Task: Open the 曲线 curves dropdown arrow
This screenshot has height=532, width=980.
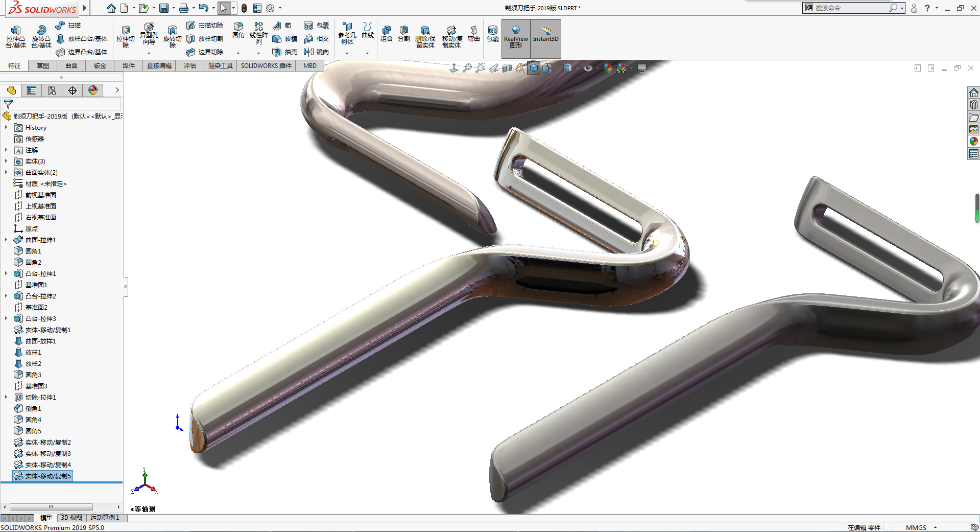Action: 367,53
